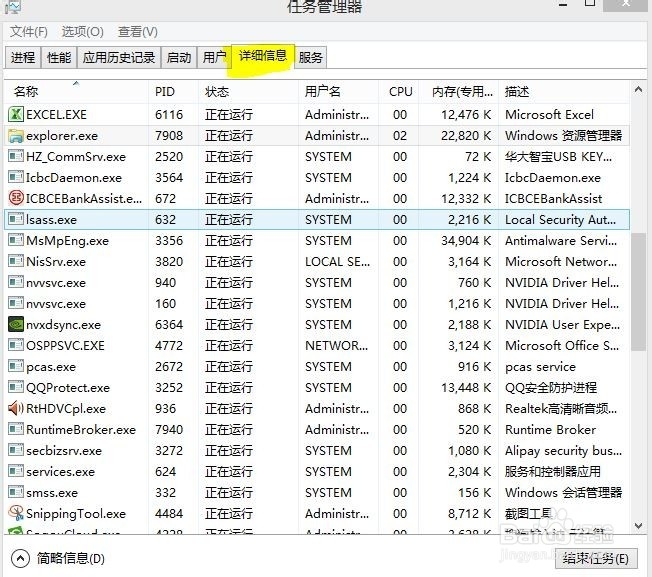Viewport: 652px width, 577px height.
Task: Sort by the 描述 column header
Action: [564, 91]
